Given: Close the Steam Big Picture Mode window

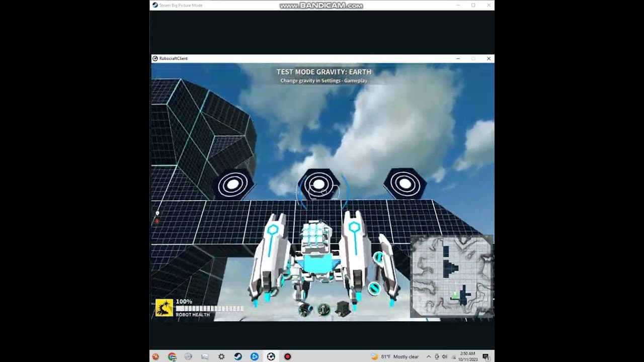Looking at the screenshot, I should coord(489,5).
